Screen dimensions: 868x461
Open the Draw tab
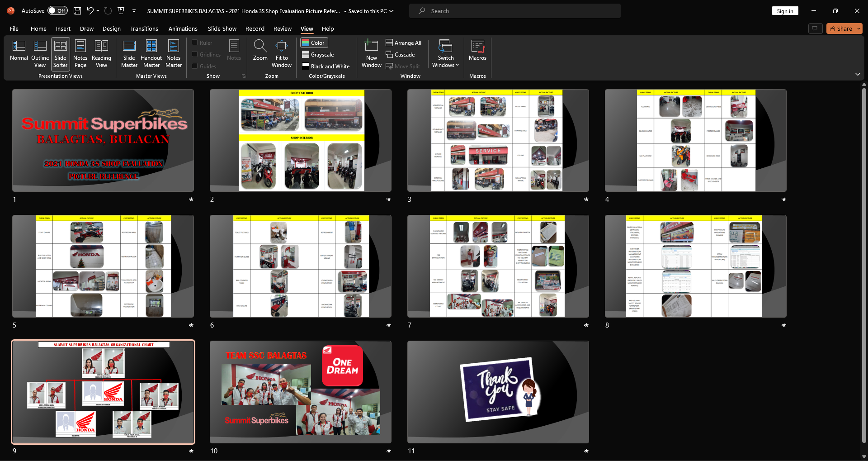[x=87, y=29]
